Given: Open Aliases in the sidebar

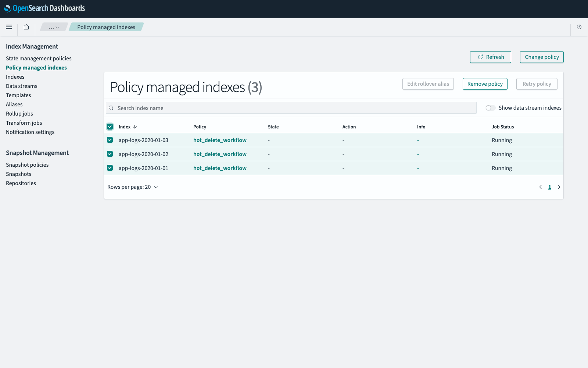Looking at the screenshot, I should (14, 105).
